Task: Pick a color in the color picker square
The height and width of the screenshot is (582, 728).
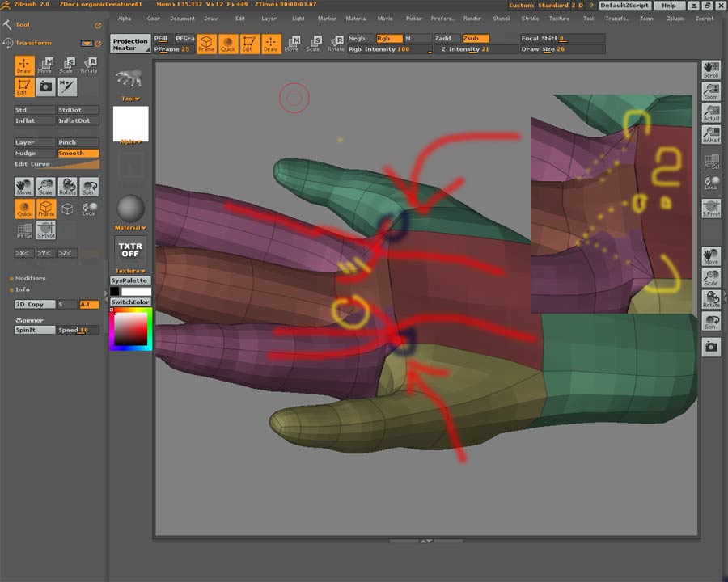Action: point(130,328)
